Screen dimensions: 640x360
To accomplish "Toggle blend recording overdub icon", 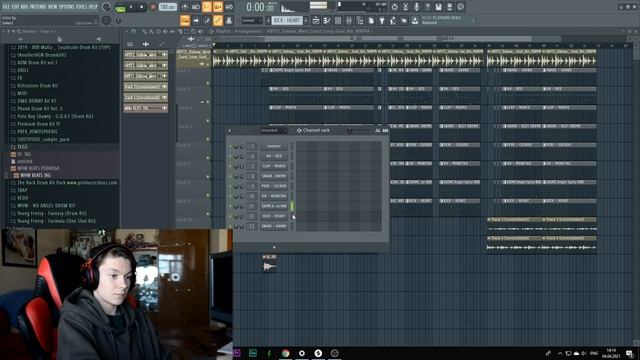I will [218, 7].
